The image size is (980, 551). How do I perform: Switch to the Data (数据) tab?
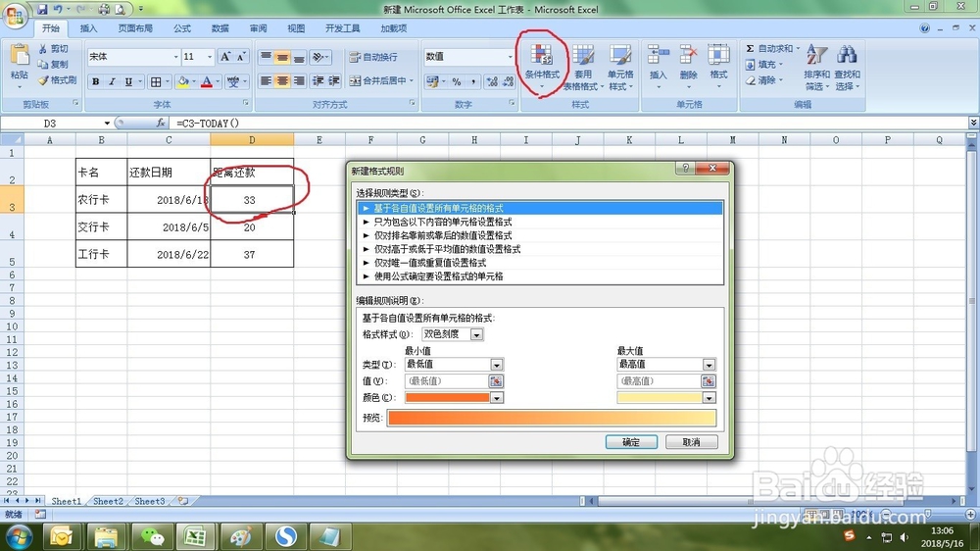click(x=220, y=28)
